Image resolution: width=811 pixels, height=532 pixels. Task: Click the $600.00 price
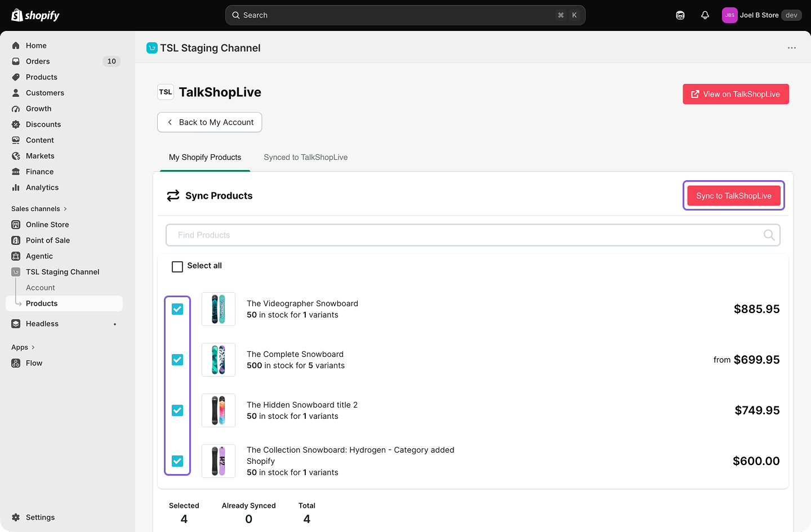(756, 461)
